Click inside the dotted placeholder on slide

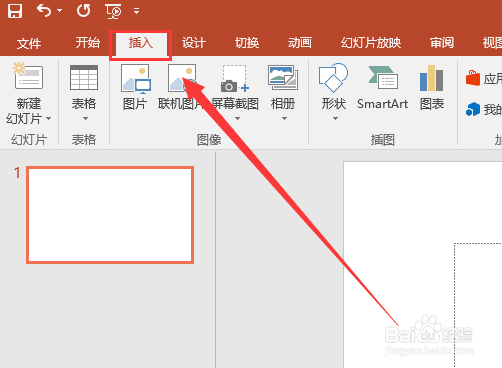point(478,305)
